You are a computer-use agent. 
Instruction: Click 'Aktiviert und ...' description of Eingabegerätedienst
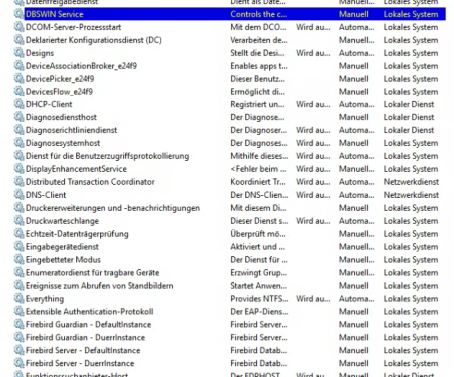(257, 247)
